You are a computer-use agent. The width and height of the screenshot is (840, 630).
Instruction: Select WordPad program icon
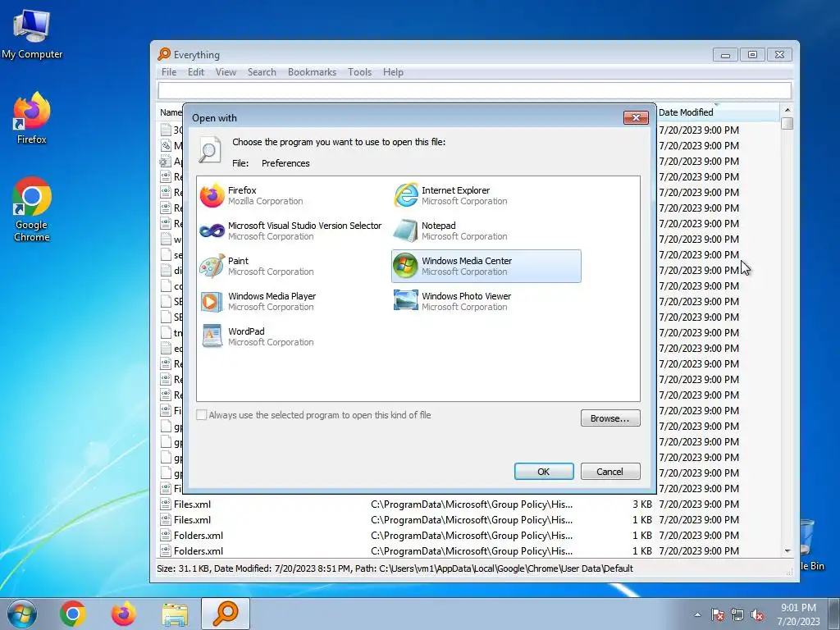point(212,336)
